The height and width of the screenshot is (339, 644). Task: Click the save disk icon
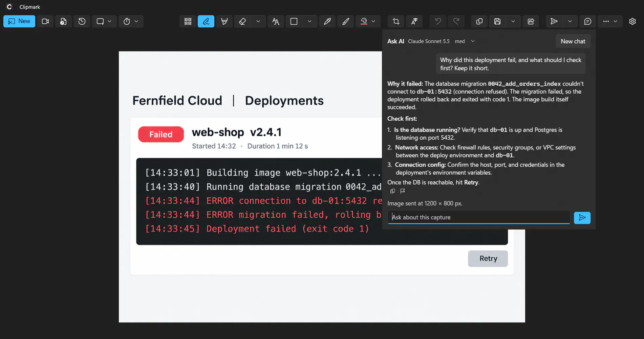[497, 21]
